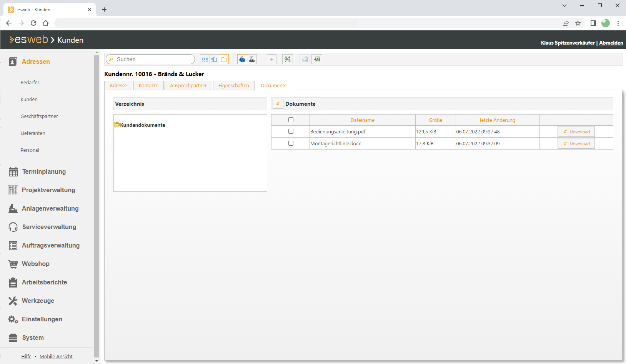The height and width of the screenshot is (364, 626).
Task: Expand the Serviceverwaltung sidebar section
Action: (x=49, y=227)
